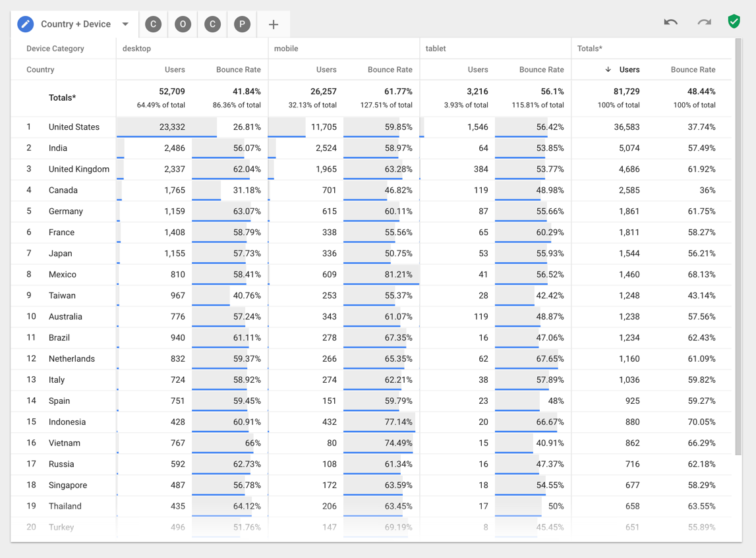
Task: Click the desktop users bar for 23,332
Action: coord(166,127)
